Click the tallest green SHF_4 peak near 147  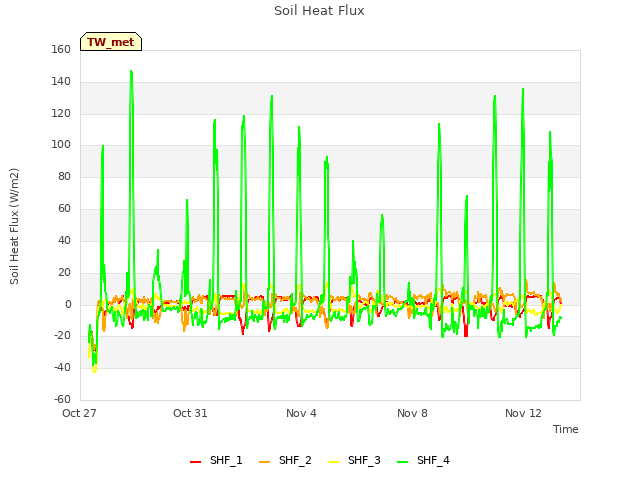pos(131,72)
